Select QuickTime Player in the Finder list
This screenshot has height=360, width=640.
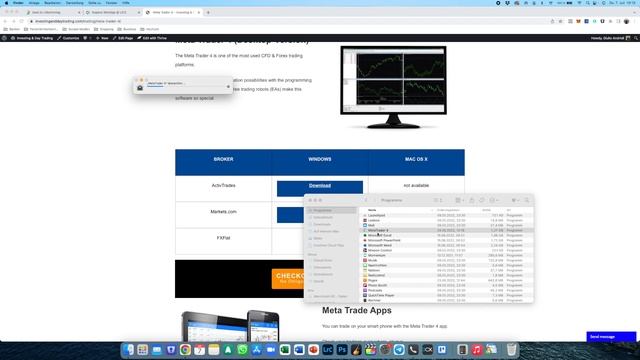(x=447, y=295)
